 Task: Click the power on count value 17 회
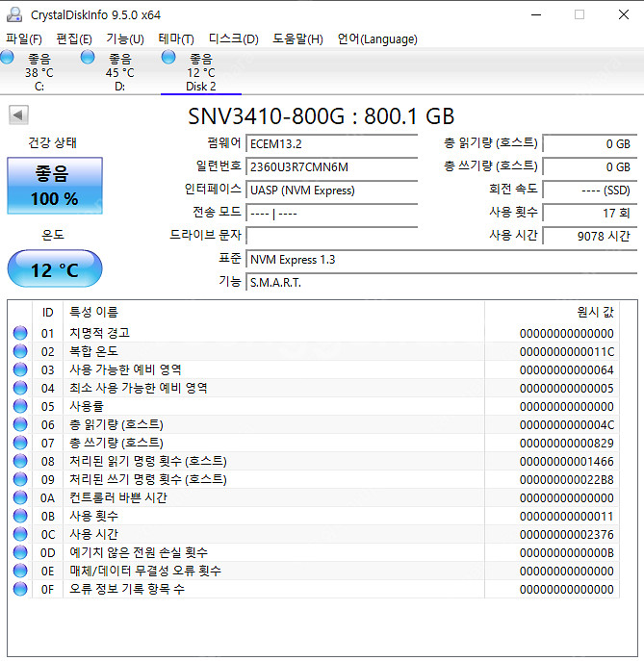(589, 214)
